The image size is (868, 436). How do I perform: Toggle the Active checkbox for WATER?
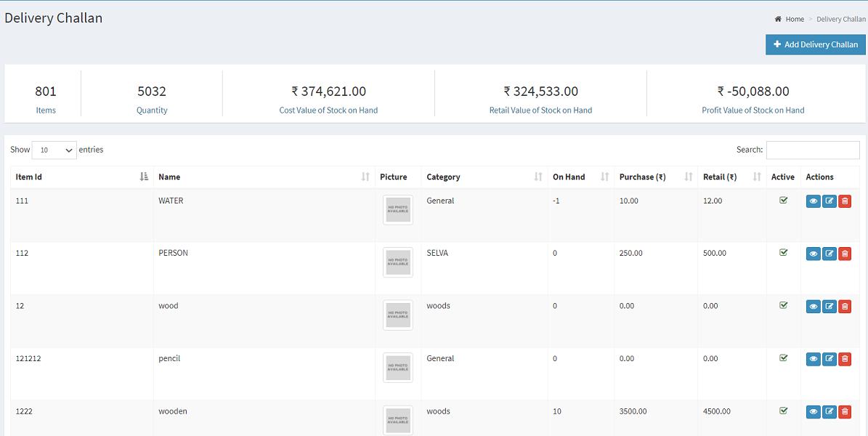click(783, 200)
